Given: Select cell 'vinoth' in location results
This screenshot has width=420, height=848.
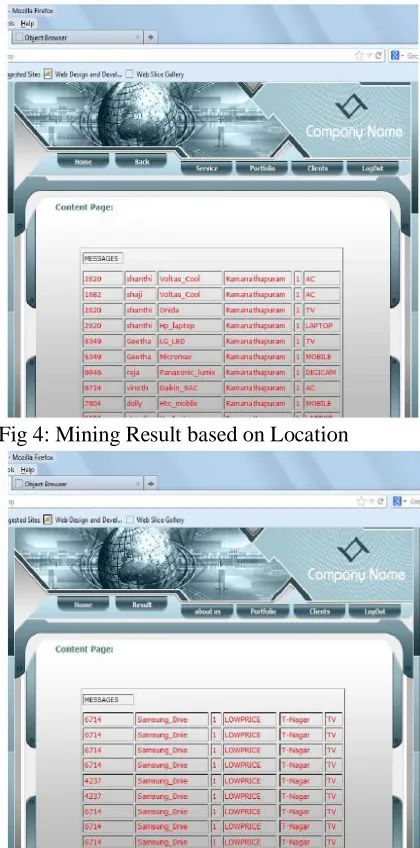Looking at the screenshot, I should click(140, 388).
